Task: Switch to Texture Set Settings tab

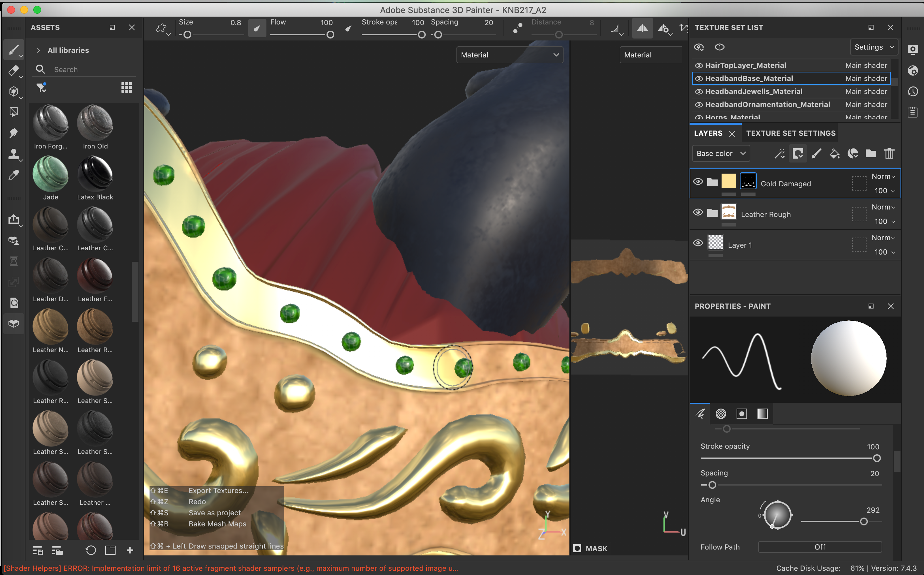Action: click(790, 133)
